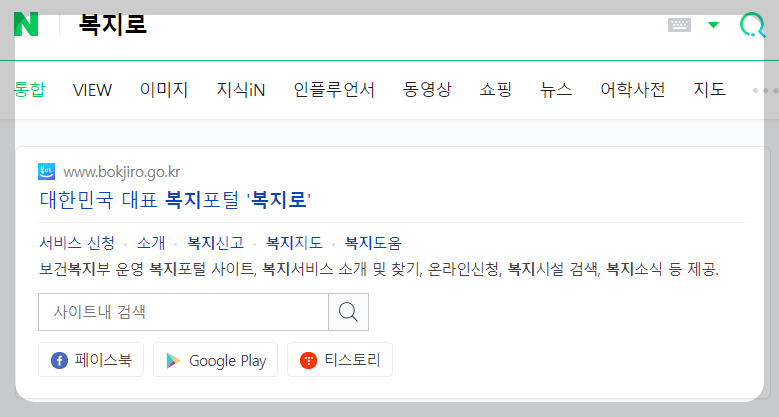Click the green Naver N logo
Viewport: 779px width, 417px height.
26,24
